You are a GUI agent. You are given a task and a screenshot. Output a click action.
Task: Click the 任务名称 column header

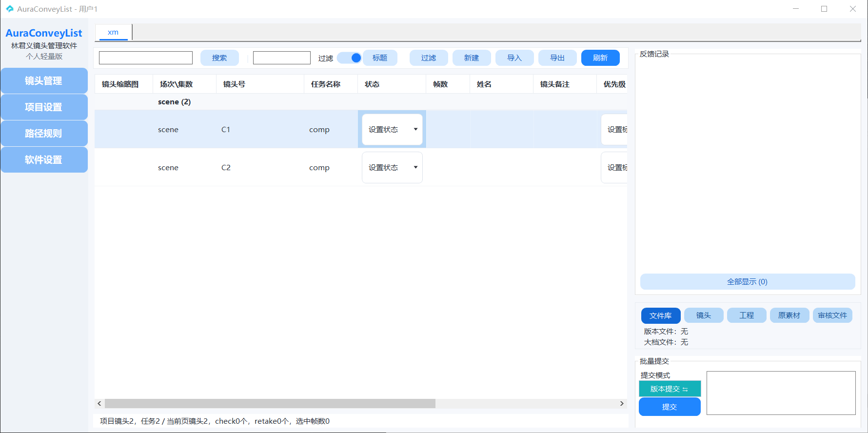pos(331,84)
